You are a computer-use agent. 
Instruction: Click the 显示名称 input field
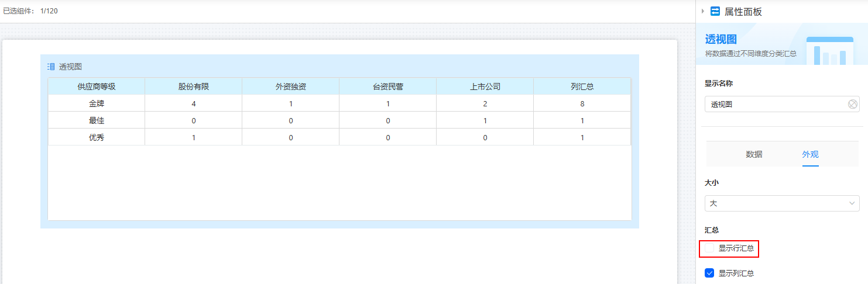tap(782, 104)
